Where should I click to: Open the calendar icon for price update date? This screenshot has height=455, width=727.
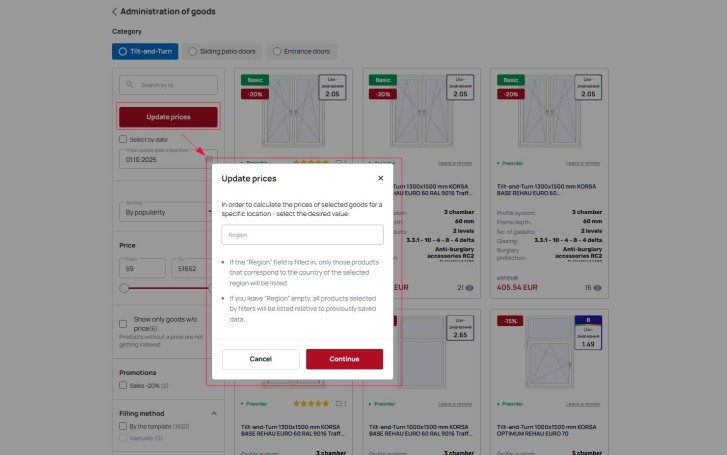[x=210, y=158]
